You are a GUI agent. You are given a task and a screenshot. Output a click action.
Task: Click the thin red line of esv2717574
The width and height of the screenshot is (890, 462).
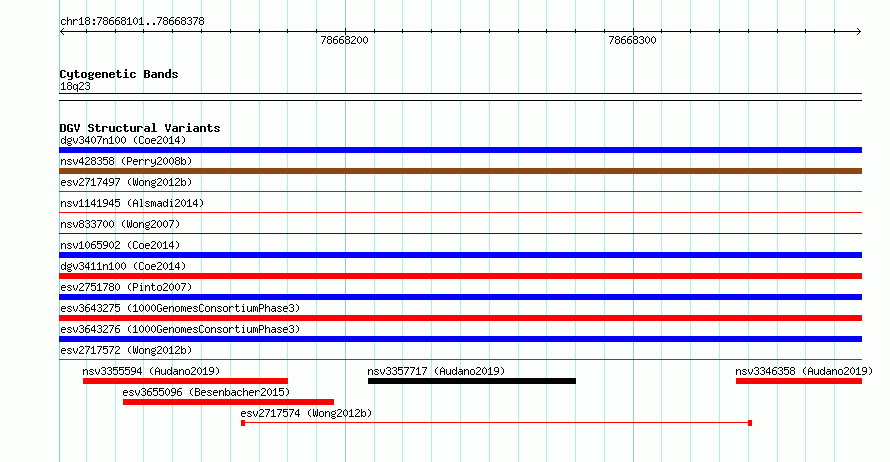pyautogui.click(x=497, y=423)
